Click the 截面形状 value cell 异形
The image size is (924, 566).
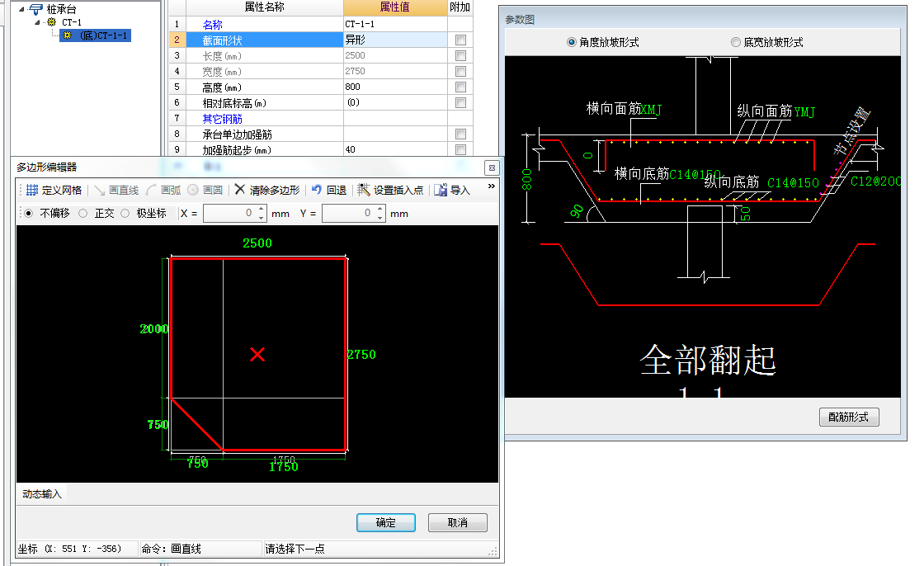tap(395, 40)
